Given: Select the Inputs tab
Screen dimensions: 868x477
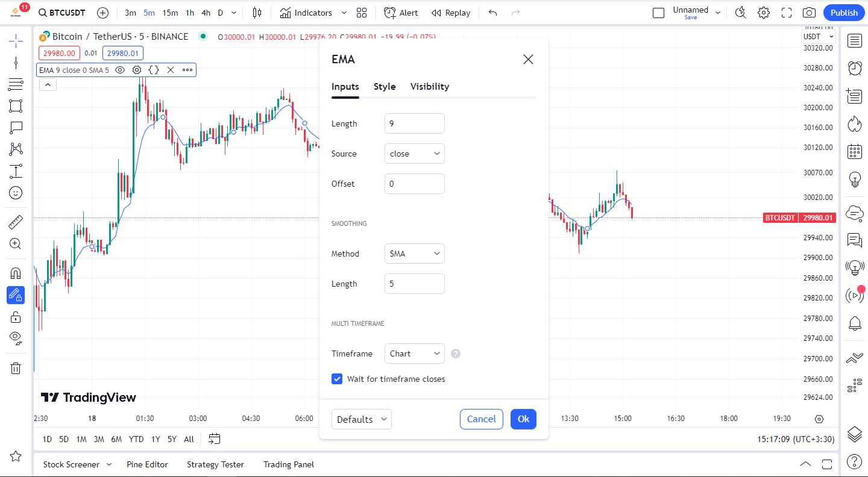Looking at the screenshot, I should [x=345, y=87].
